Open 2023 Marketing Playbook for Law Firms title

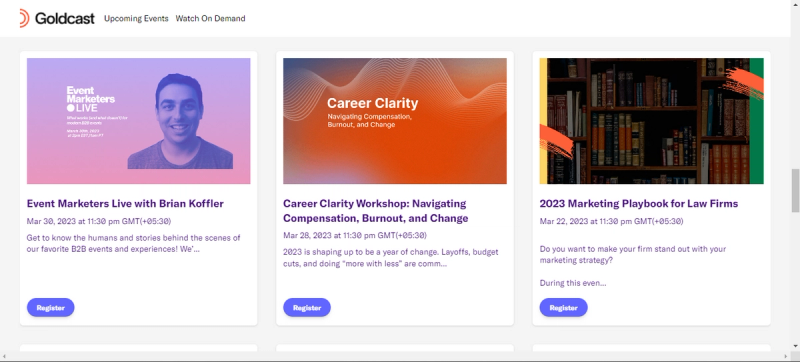tap(639, 203)
